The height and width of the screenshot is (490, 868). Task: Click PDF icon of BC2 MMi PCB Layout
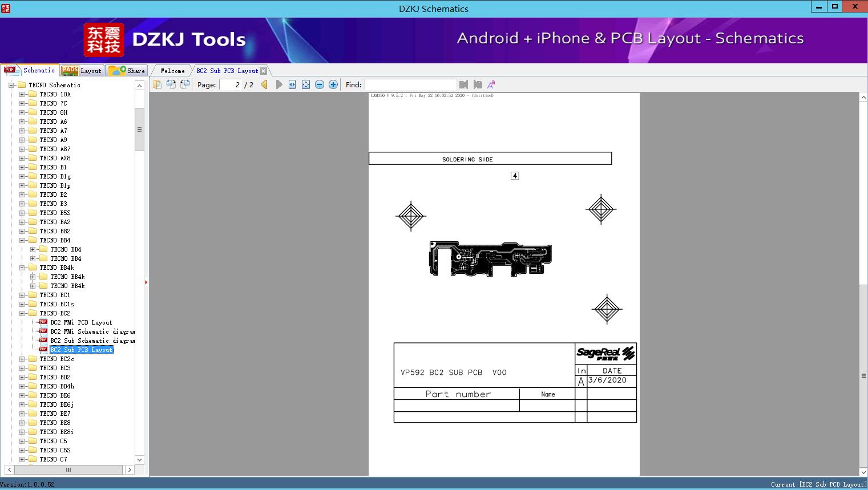pyautogui.click(x=43, y=322)
